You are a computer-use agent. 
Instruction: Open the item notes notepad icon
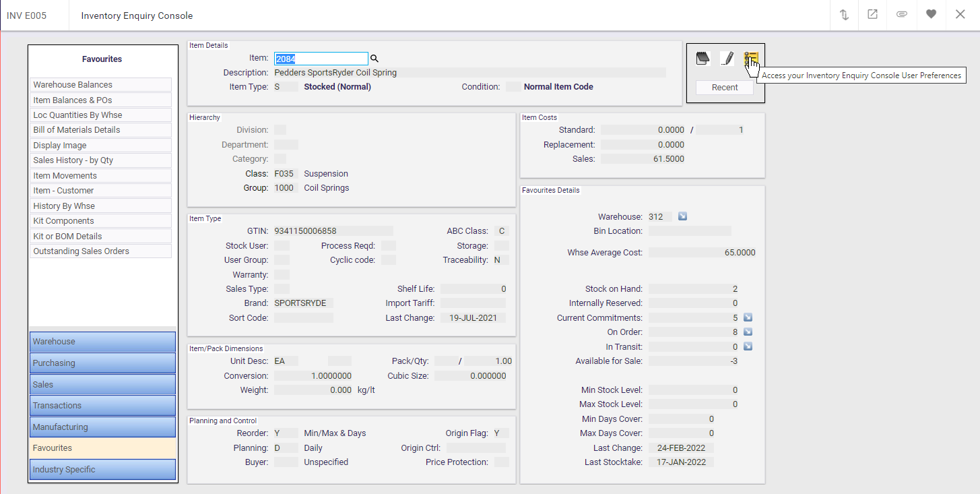click(703, 59)
